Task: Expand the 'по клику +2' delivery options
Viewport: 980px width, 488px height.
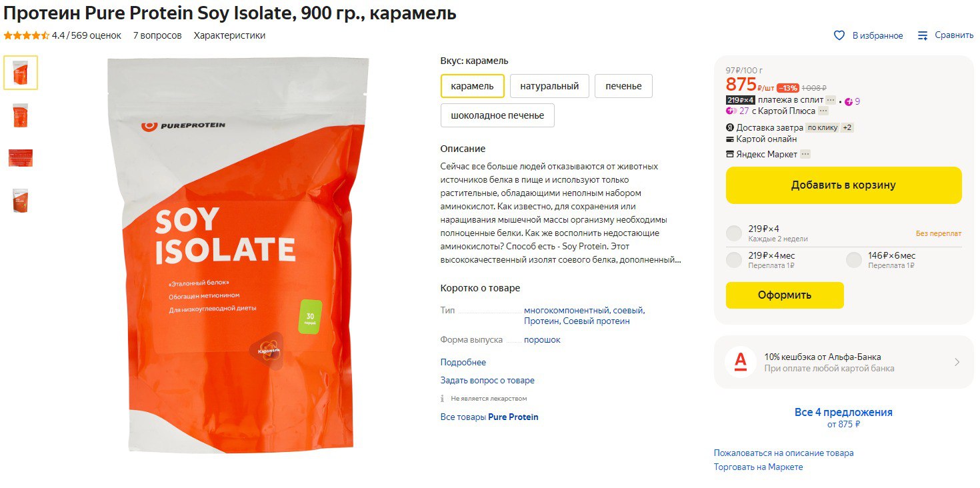Action: pos(829,127)
